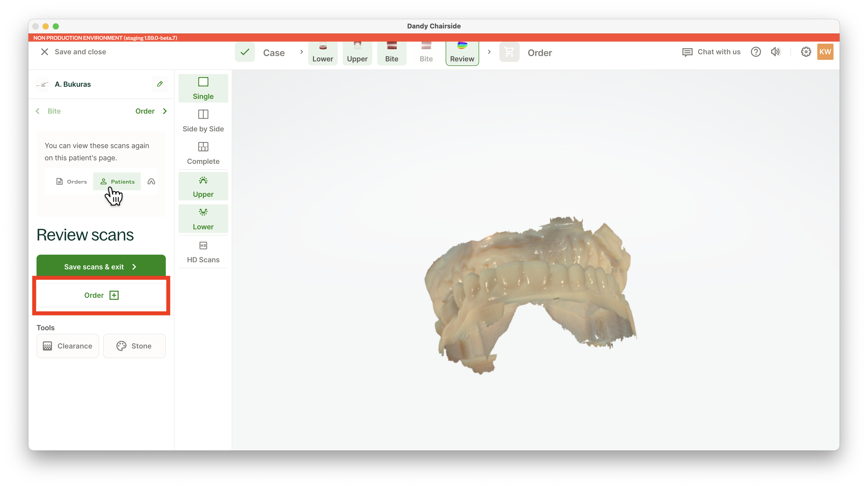
Task: Click the Case checkmark icon
Action: coord(245,52)
